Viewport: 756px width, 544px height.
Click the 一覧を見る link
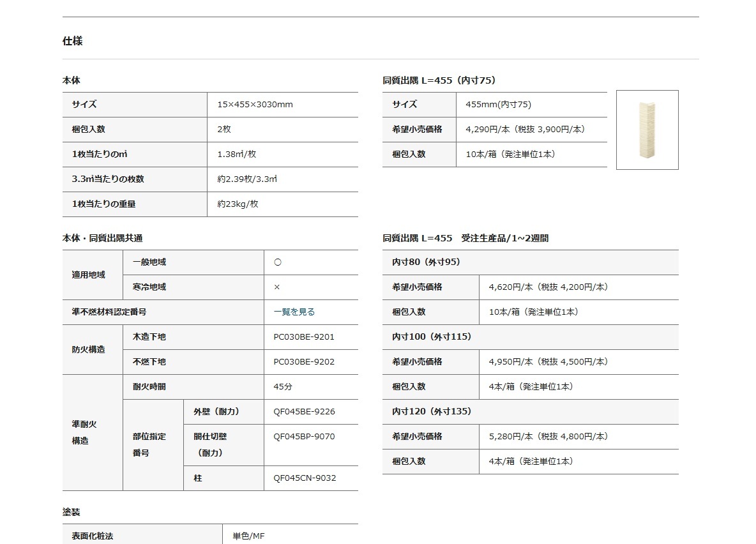tap(294, 312)
